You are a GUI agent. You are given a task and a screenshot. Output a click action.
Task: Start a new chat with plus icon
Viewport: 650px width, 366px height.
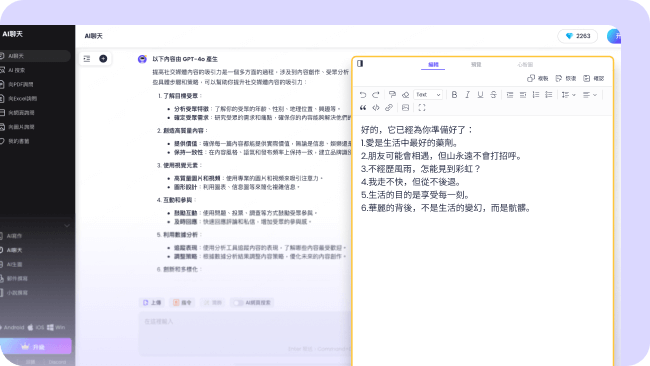click(x=103, y=59)
